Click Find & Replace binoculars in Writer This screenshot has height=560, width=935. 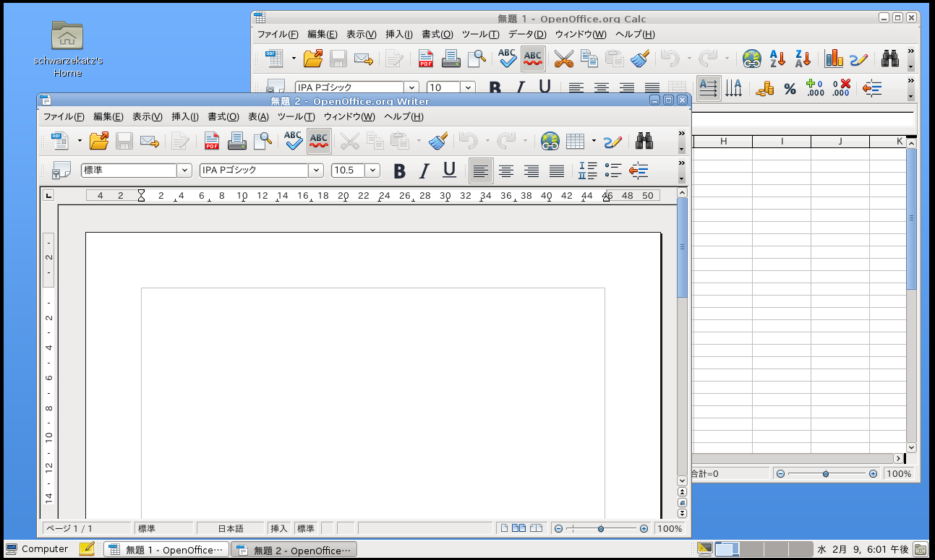coord(644,140)
